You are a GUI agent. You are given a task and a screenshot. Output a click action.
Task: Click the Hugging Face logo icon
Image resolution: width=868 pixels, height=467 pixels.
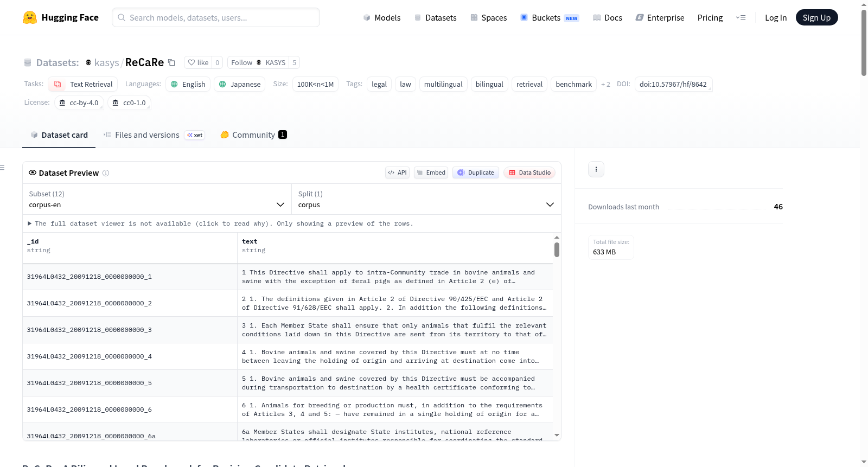[30, 17]
